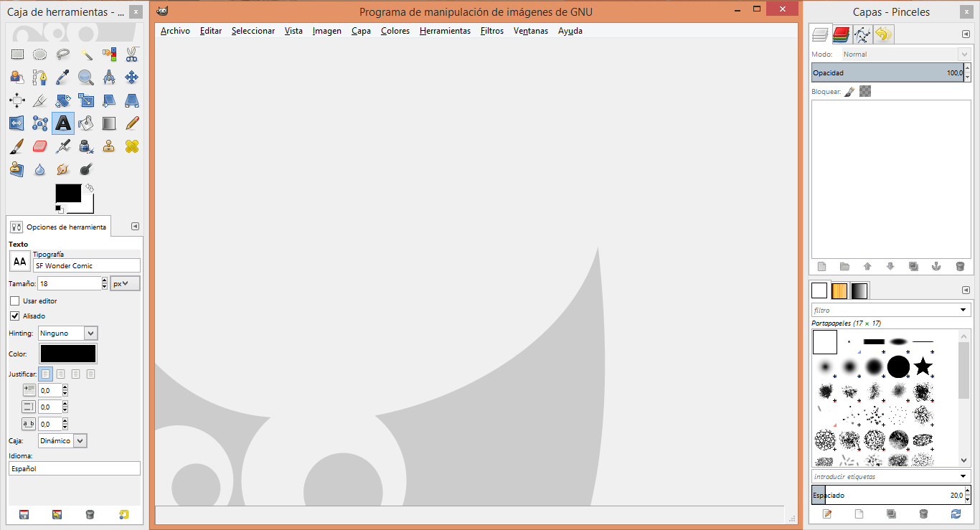Expand the Caja dynamic box dropdown
Screen dimensions: 980x530
[x=62, y=440]
